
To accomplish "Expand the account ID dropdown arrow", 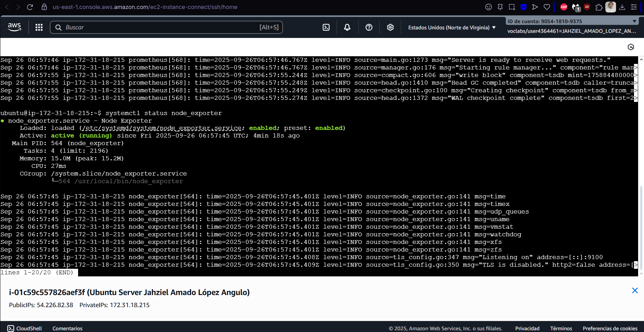I will point(634,21).
